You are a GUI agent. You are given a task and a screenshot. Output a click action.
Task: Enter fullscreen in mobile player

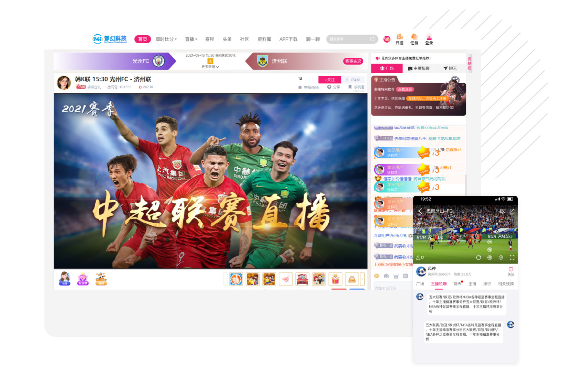[512, 257]
